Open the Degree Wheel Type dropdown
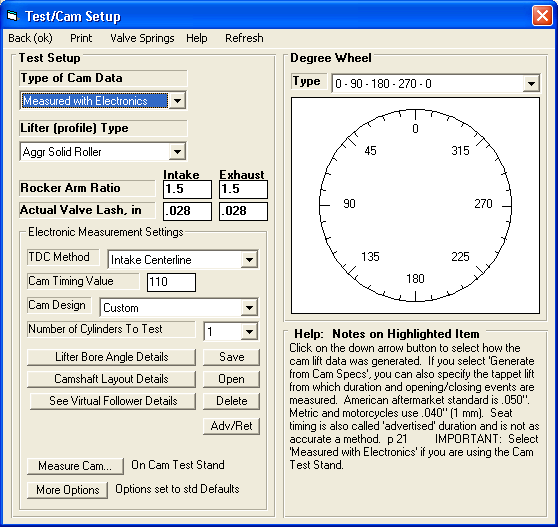 [531, 84]
